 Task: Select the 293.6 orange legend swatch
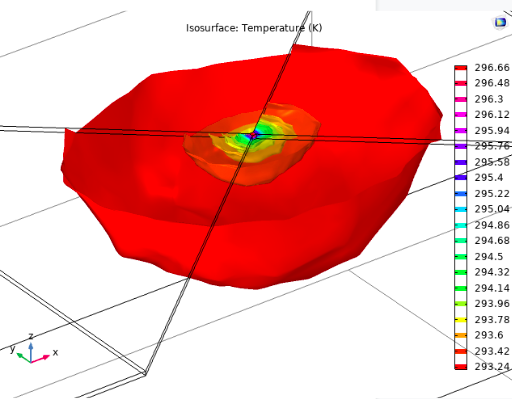[461, 335]
